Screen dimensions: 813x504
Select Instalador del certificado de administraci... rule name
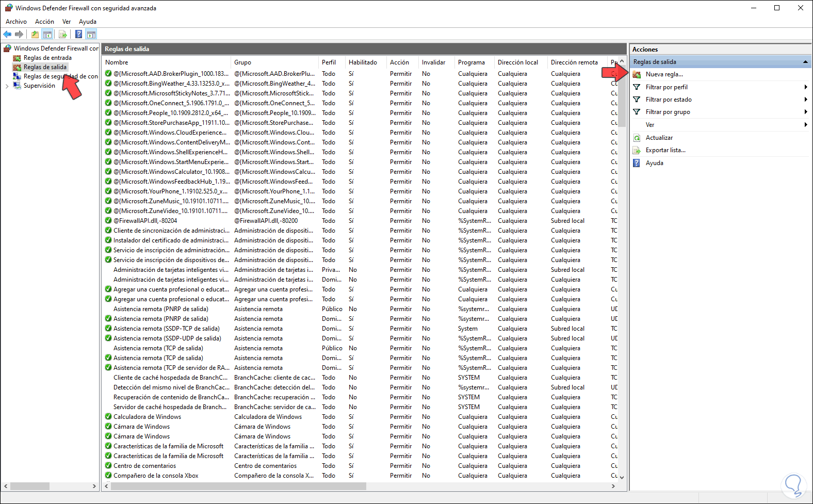(x=171, y=240)
